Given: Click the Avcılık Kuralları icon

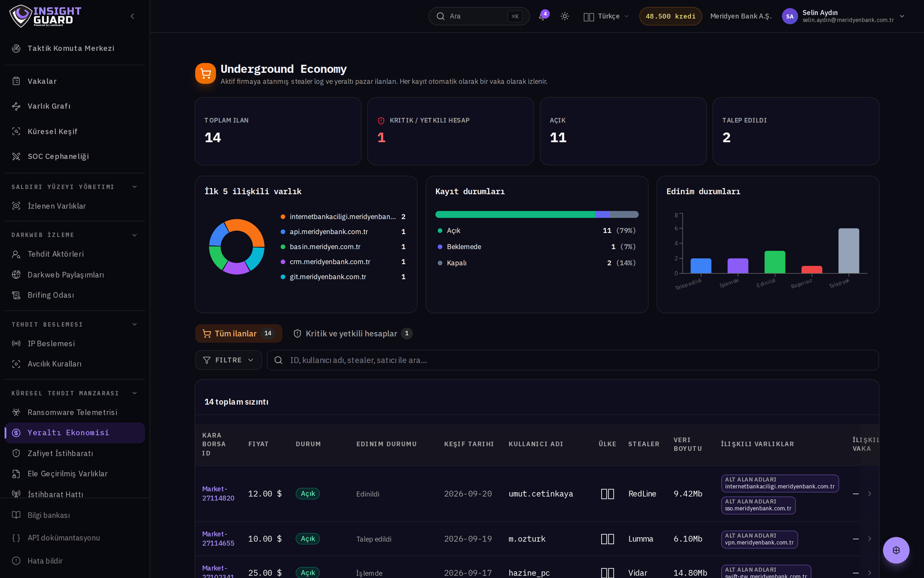Looking at the screenshot, I should (x=16, y=364).
